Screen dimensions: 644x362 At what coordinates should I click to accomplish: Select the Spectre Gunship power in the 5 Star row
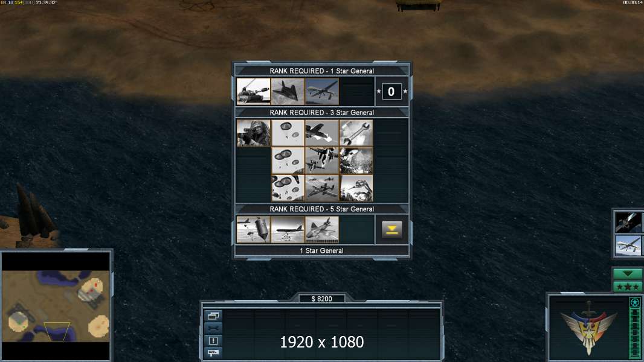pos(322,230)
